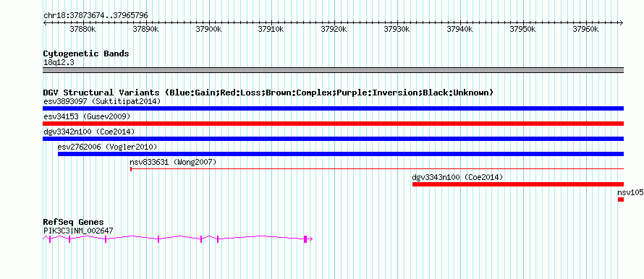Select the gray 18q12.3 cytogenetic band bar
This screenshot has width=644, height=279.
(x=333, y=70)
